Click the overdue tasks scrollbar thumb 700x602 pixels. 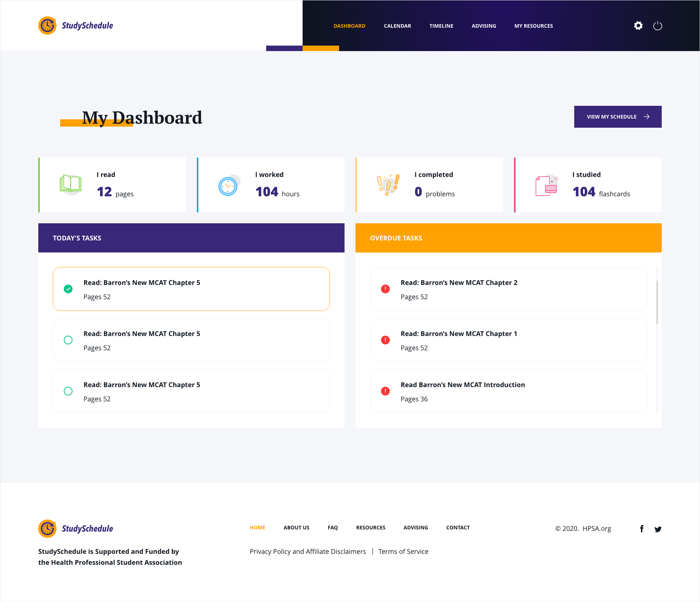click(657, 302)
